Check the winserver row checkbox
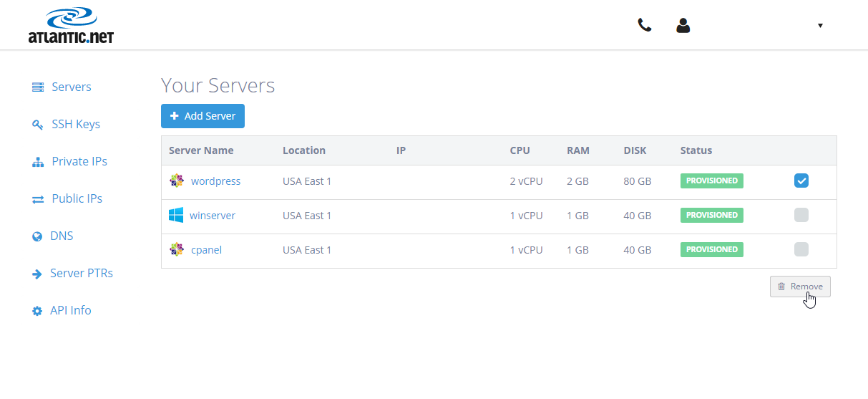 pos(801,215)
